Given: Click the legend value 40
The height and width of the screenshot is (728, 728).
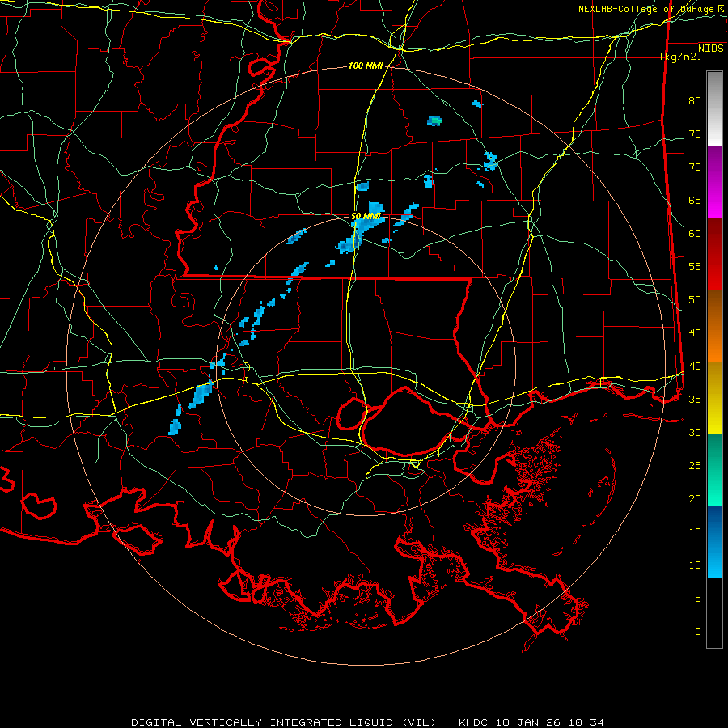Looking at the screenshot, I should (x=695, y=366).
